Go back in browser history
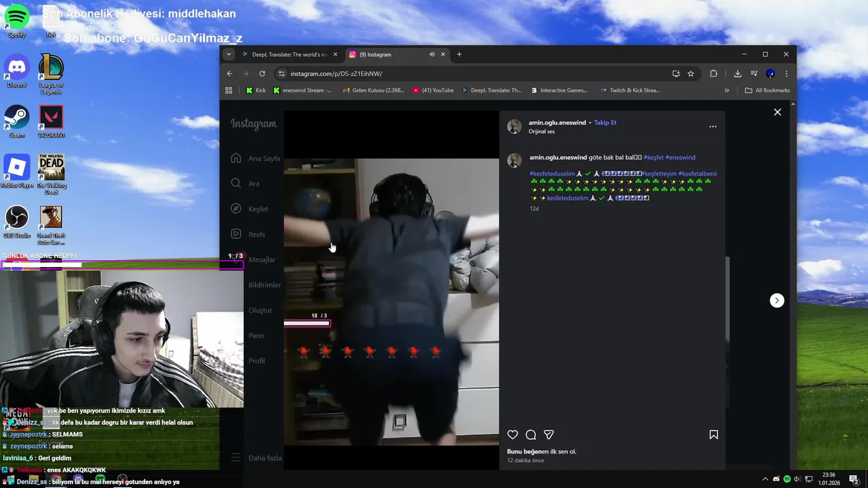Image resolution: width=868 pixels, height=488 pixels. [x=229, y=73]
